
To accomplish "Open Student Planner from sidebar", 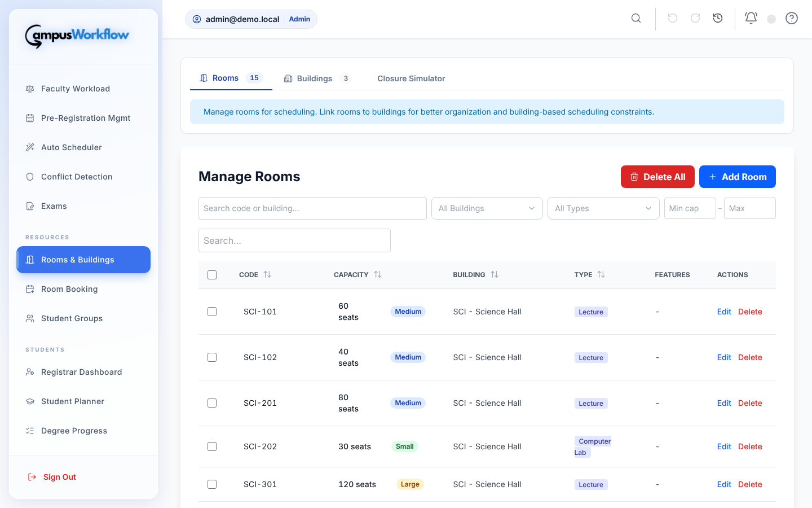I will 83,401.
